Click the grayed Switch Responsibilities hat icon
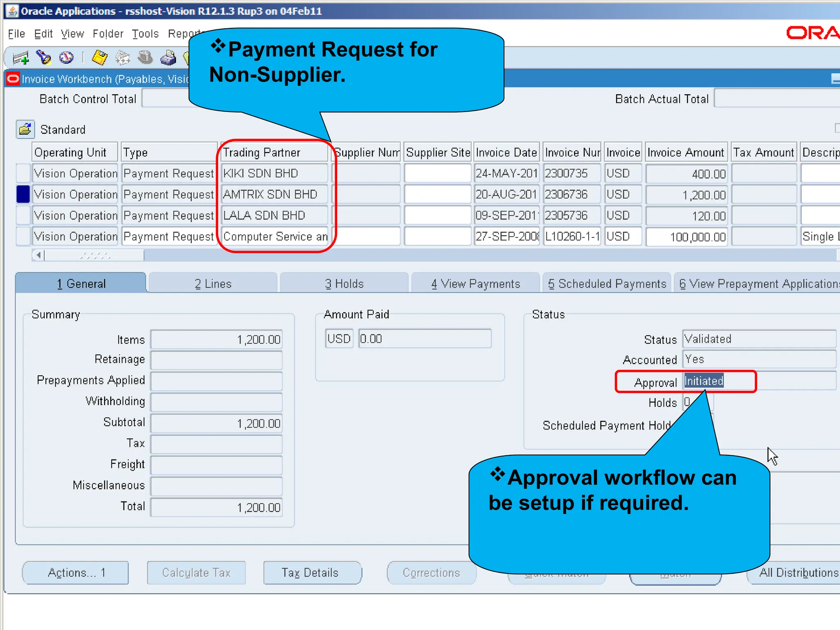The width and height of the screenshot is (840, 630). (145, 58)
